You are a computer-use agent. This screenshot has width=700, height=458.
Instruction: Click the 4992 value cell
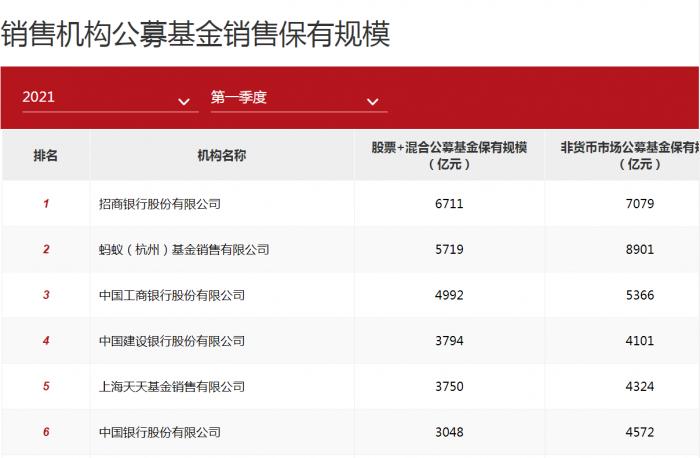point(449,295)
